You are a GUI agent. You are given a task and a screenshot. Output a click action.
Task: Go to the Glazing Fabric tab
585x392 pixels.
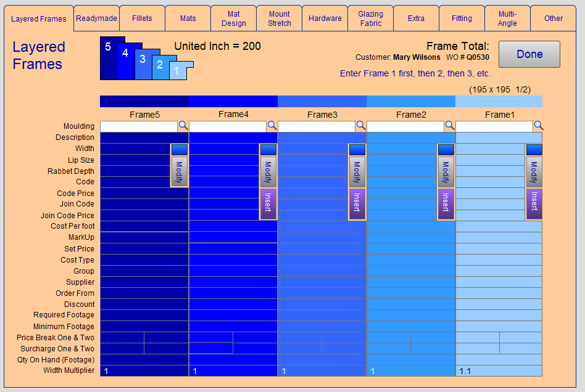(x=370, y=18)
